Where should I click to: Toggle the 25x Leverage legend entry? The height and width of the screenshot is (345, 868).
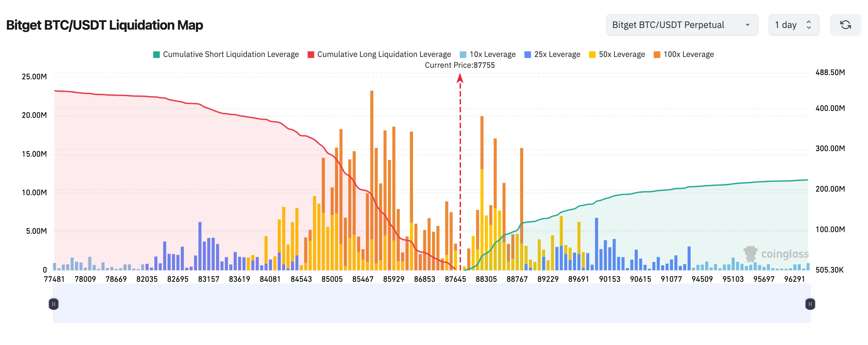pos(552,54)
